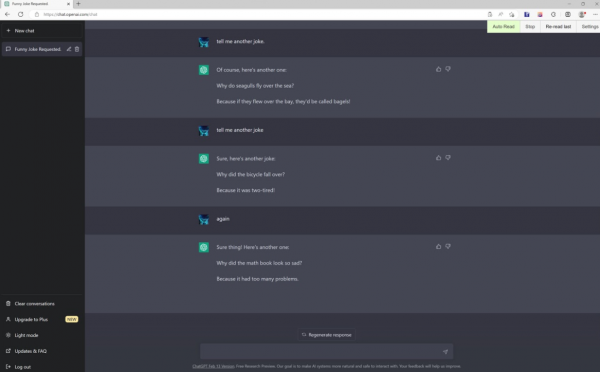
Task: Click Re-read last button
Action: click(558, 26)
